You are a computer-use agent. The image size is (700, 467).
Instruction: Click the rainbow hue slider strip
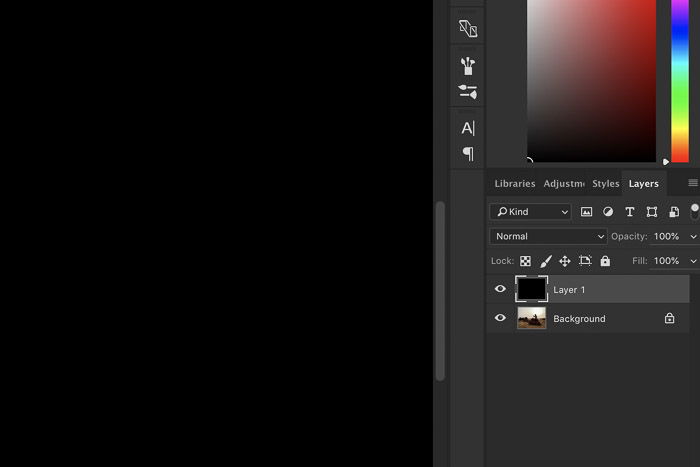680,81
